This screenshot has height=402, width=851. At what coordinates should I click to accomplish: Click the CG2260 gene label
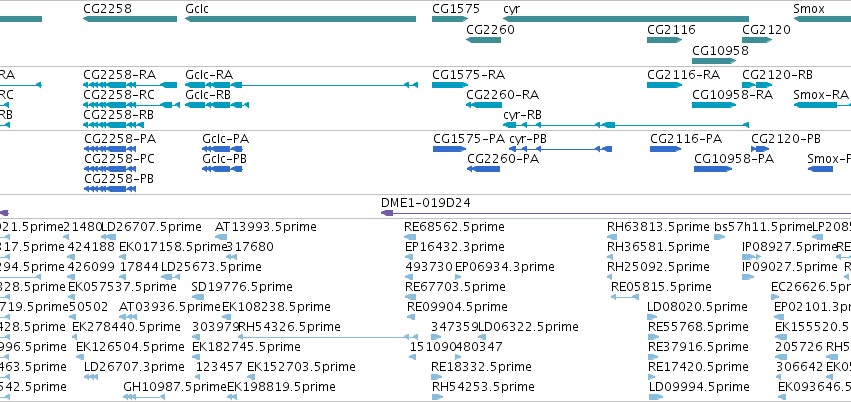(491, 30)
